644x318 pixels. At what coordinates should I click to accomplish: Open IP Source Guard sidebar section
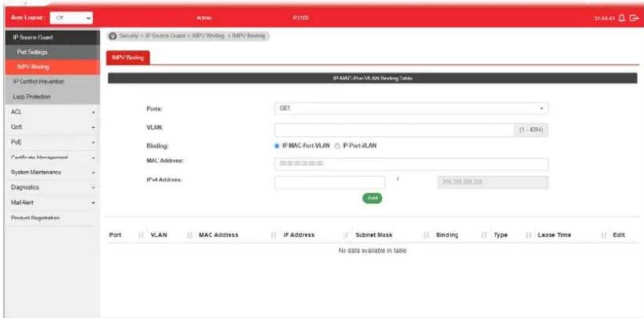[x=51, y=38]
